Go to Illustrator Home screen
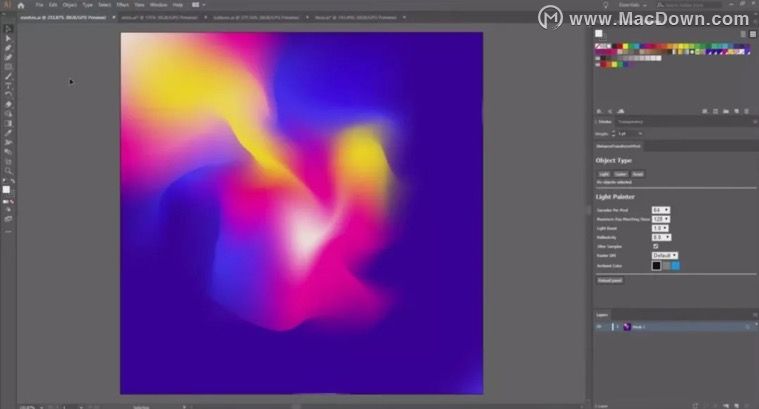The image size is (759, 409). (x=21, y=5)
